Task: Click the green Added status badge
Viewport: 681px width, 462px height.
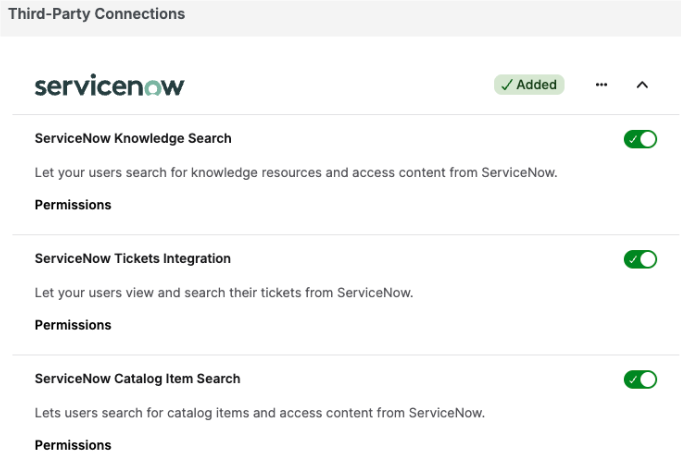Action: [529, 85]
